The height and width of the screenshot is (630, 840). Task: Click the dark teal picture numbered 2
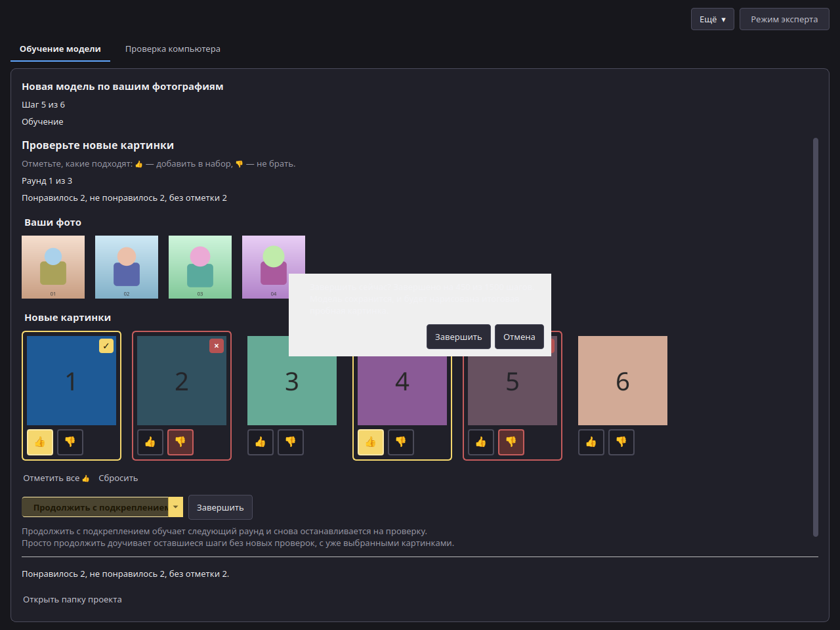182,381
